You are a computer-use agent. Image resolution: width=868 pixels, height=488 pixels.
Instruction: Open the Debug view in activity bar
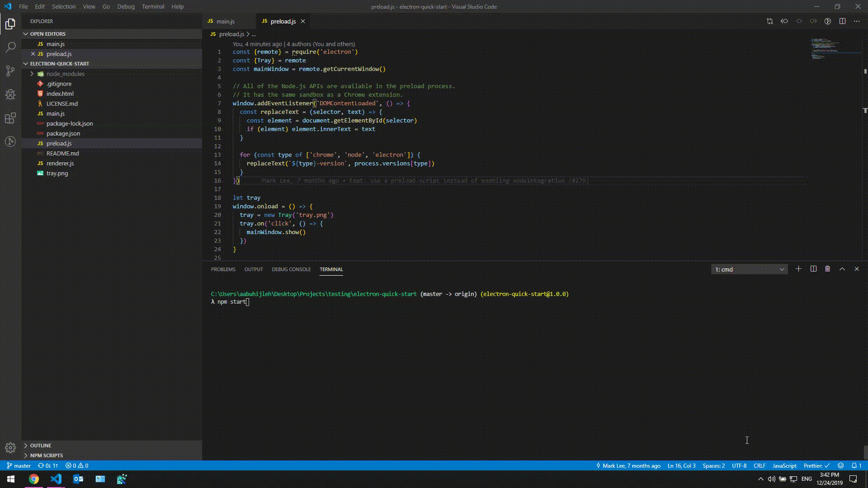(x=10, y=94)
